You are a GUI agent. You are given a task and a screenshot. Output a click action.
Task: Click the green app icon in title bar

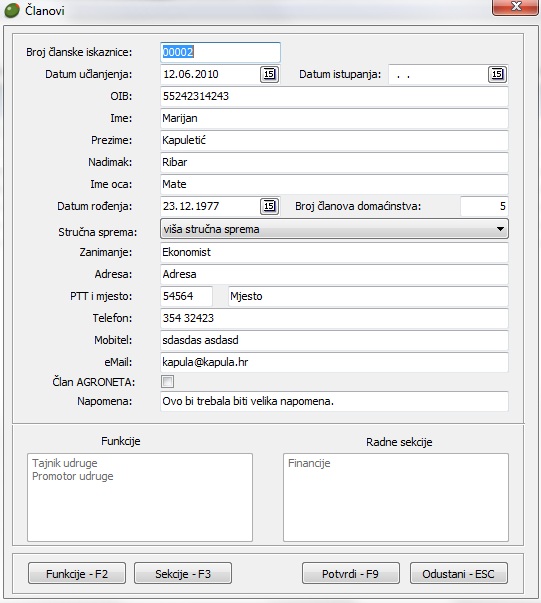pyautogui.click(x=12, y=11)
